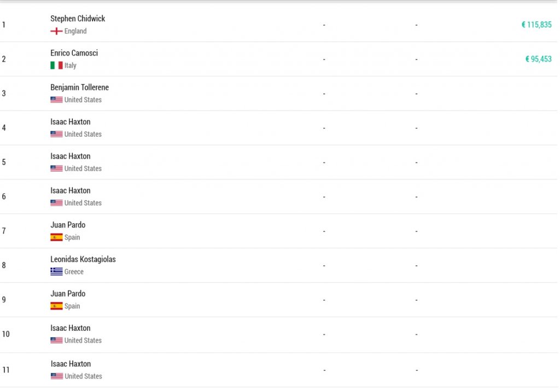
Task: Open Stephen Chidwick's player profile
Action: [x=78, y=19]
